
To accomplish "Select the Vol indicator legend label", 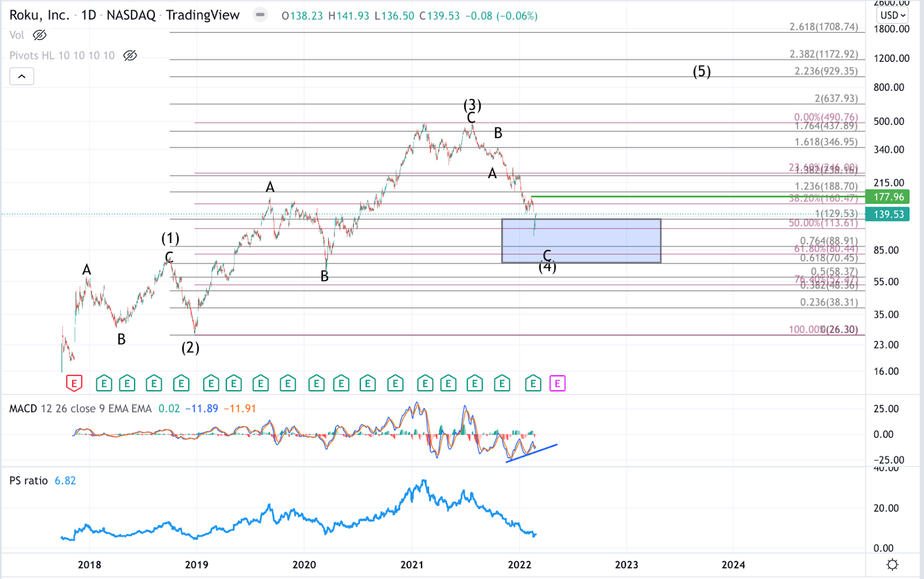I will point(17,35).
